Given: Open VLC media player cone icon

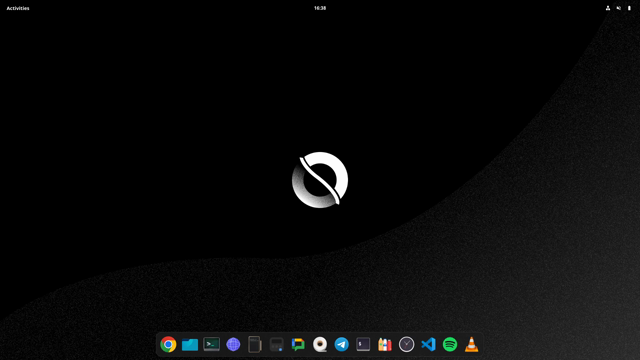Looking at the screenshot, I should pos(471,344).
